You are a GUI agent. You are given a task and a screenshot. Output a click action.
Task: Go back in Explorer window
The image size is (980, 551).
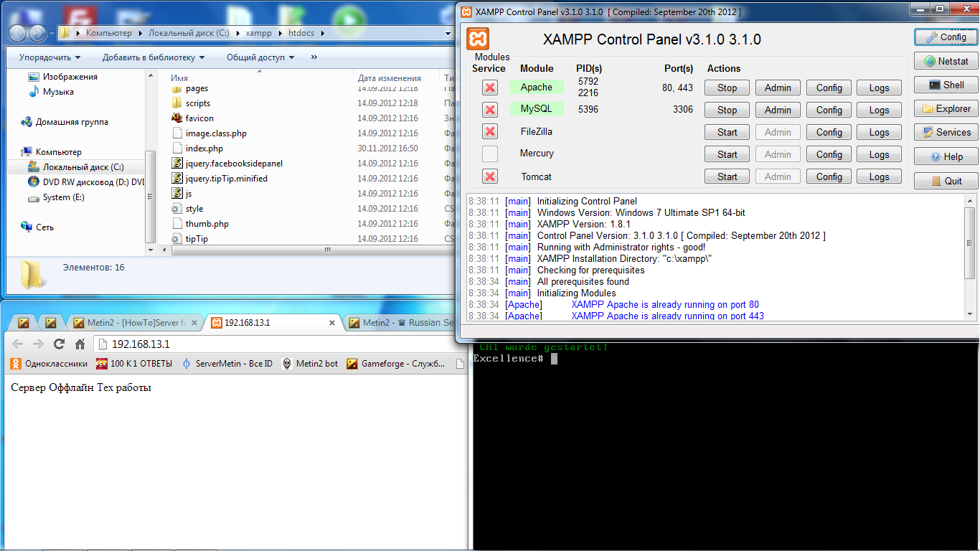pyautogui.click(x=18, y=33)
